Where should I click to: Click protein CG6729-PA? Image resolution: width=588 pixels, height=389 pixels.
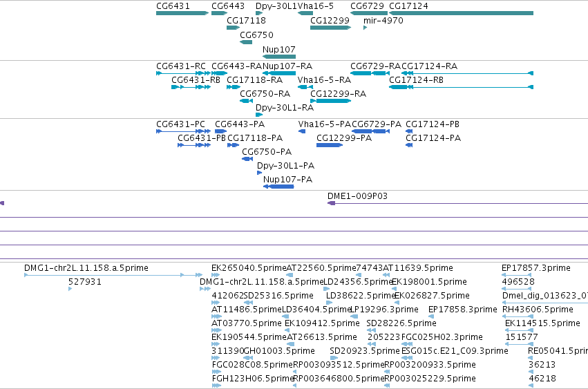click(377, 124)
